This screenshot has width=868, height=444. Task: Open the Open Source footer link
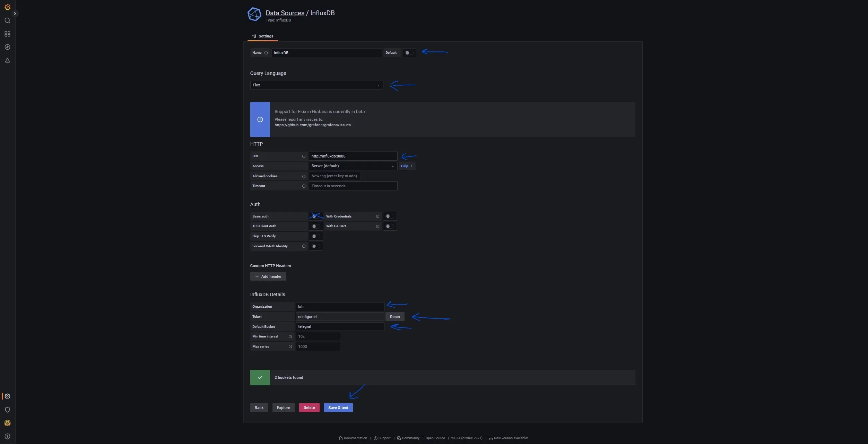[x=435, y=438]
